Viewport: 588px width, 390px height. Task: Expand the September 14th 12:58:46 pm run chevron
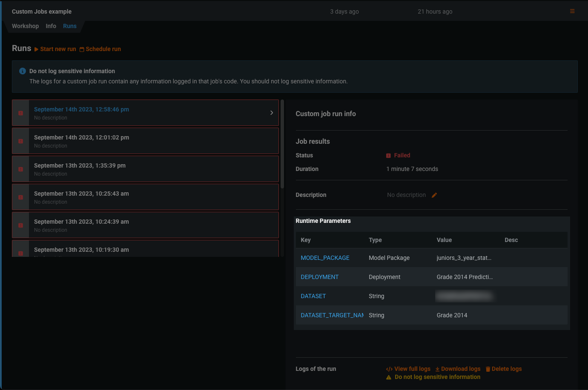point(272,113)
